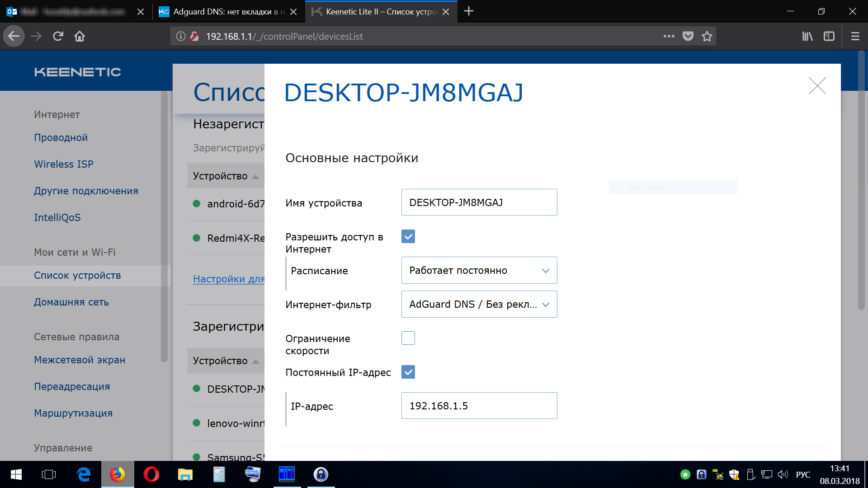Viewport: 868px width, 488px height.
Task: Edit the IP-адрес field
Action: 479,406
